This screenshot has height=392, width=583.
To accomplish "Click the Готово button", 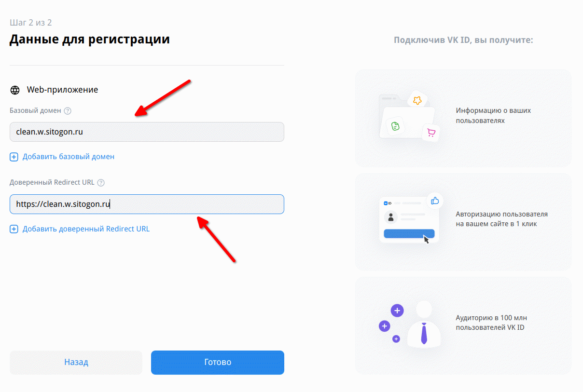I will [218, 362].
